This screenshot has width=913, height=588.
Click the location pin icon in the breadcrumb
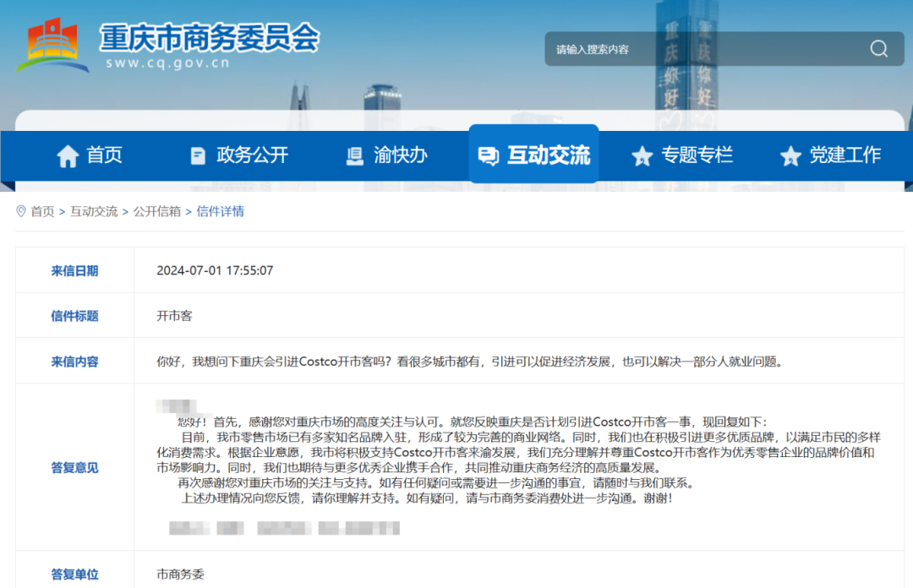[21, 211]
